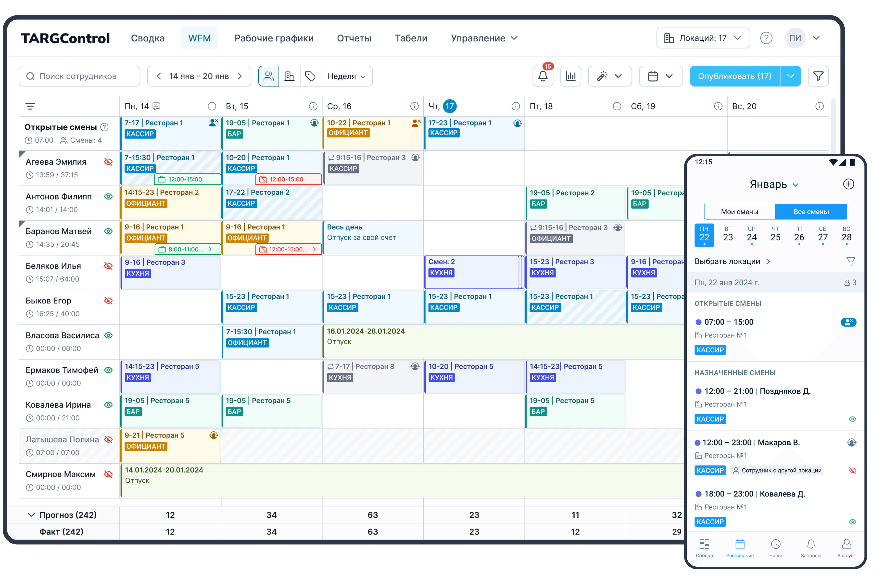Select day ЧТ 25 in mobile calendar
The height and width of the screenshot is (588, 884).
click(x=775, y=235)
